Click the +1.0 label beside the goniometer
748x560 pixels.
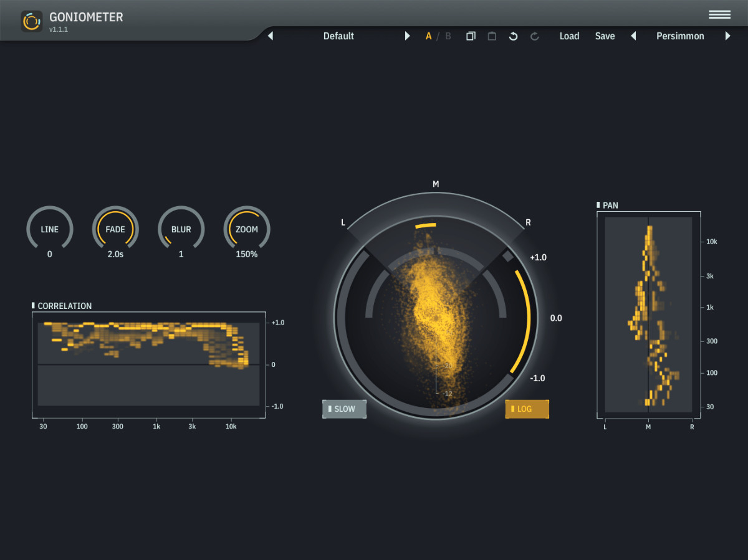pos(538,257)
